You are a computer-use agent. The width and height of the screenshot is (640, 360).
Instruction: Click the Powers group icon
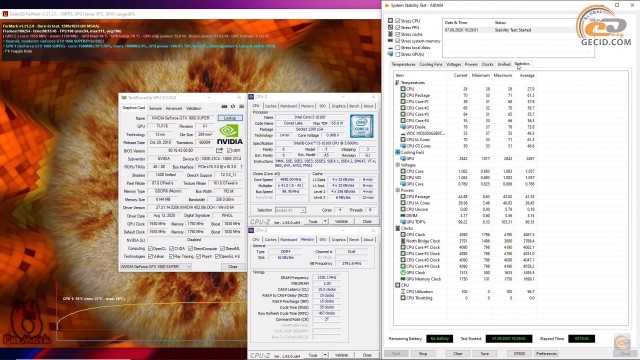click(397, 190)
